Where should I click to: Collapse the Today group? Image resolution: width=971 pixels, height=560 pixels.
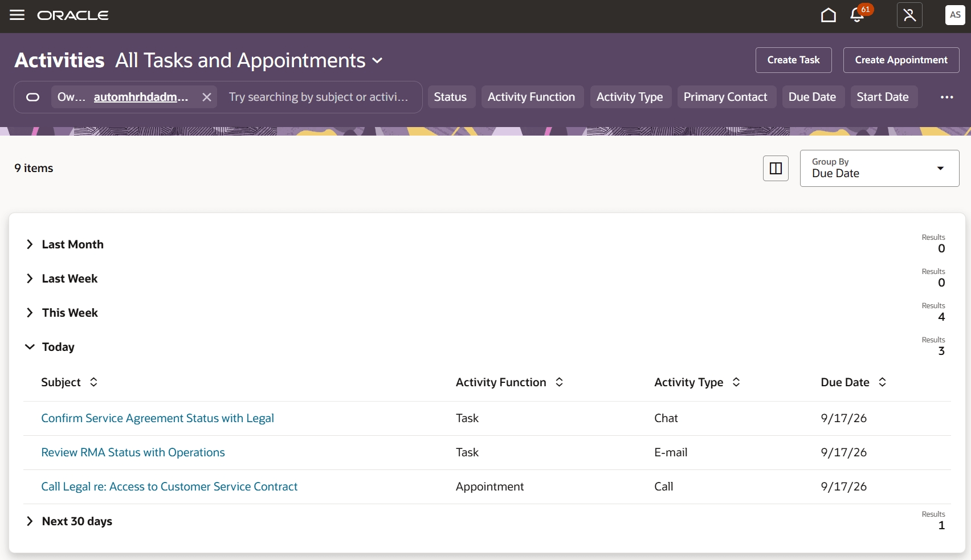point(30,347)
